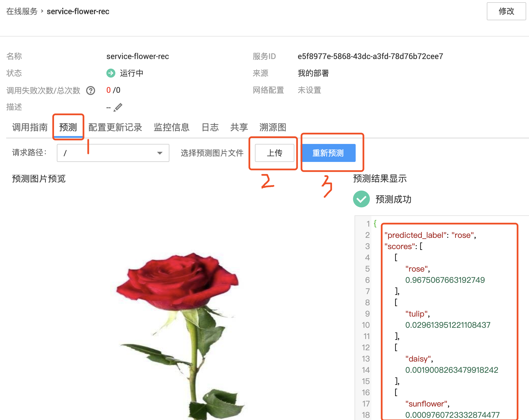Select the service ID text e5f8977e-5868-43dc-a3fd-78d76b72cee7
This screenshot has height=420, width=529.
click(x=370, y=56)
